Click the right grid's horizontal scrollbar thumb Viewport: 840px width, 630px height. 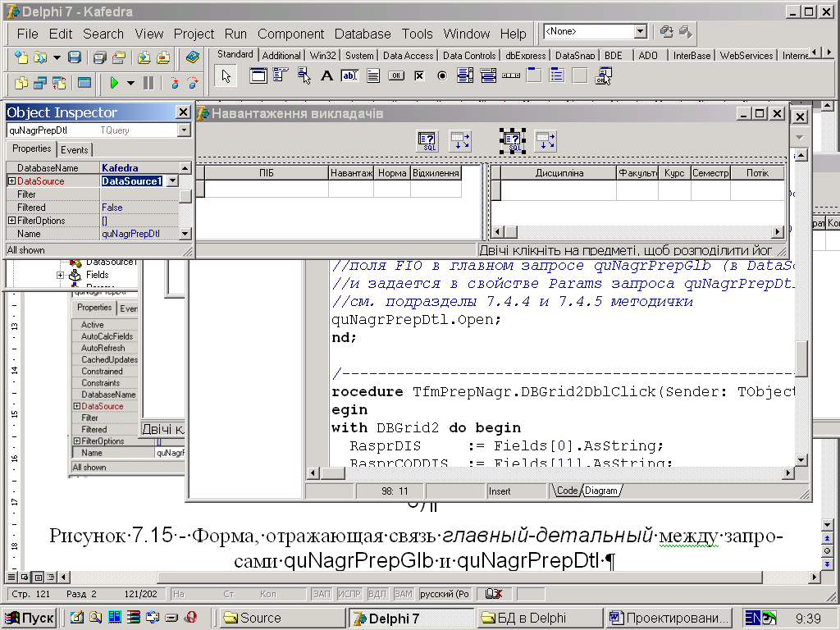(510, 232)
